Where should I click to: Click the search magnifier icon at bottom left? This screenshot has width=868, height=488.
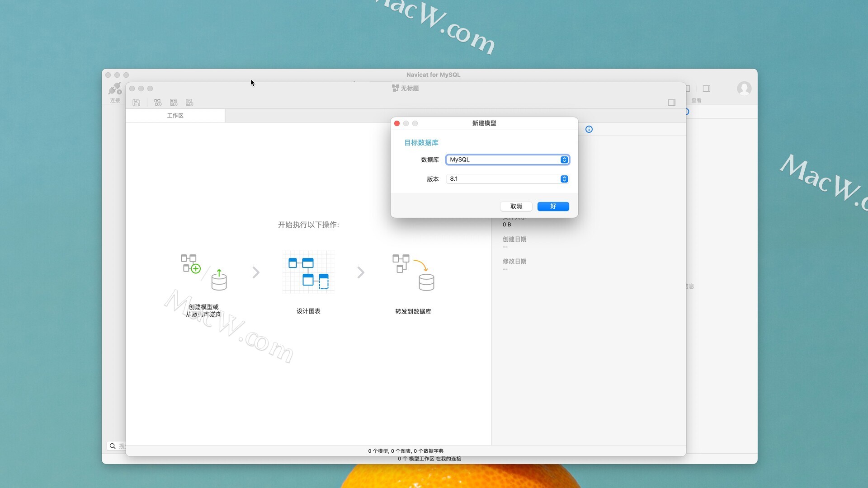[x=113, y=446]
